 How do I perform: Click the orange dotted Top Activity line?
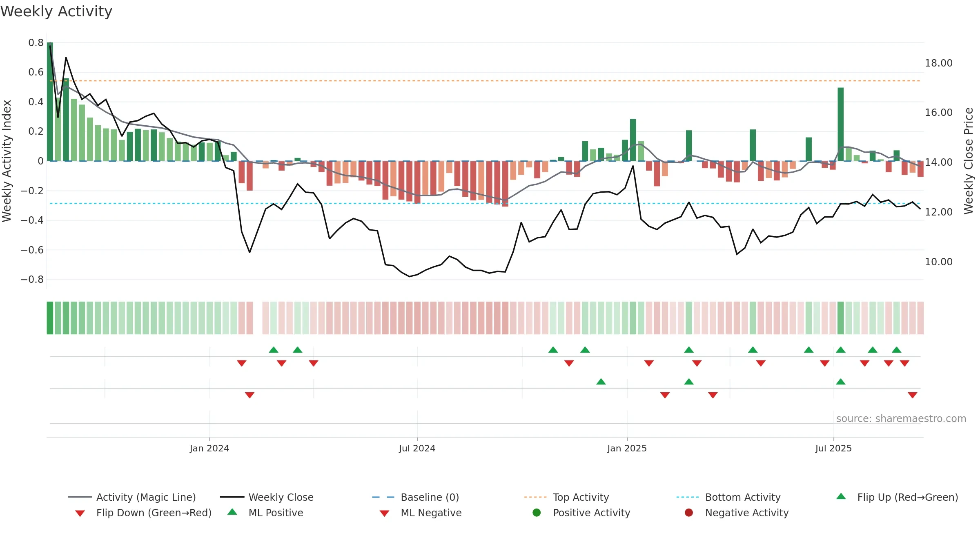point(485,81)
